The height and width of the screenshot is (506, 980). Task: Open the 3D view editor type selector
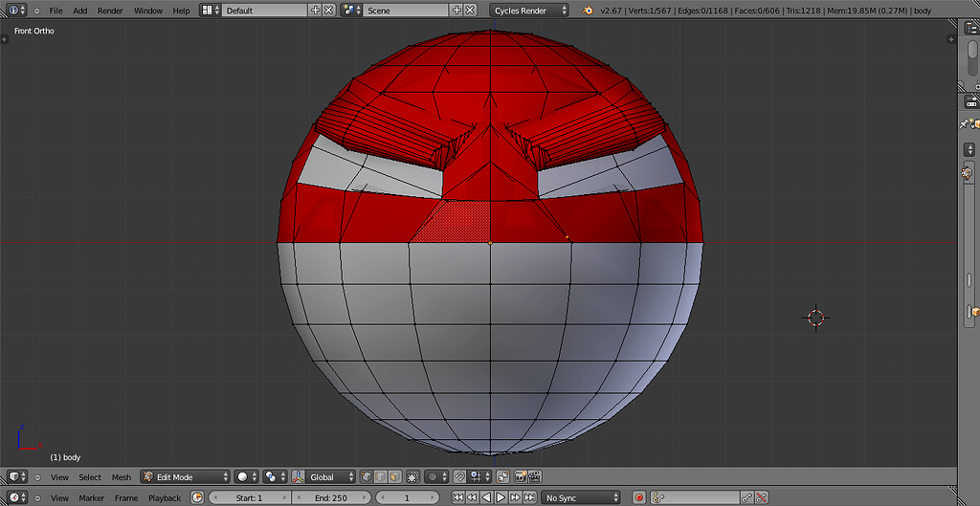coord(18,476)
